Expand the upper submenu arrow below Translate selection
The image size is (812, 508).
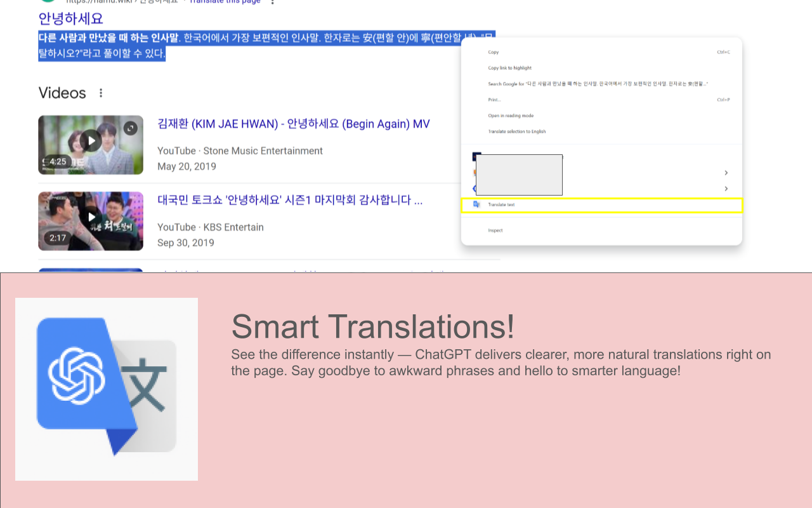tap(726, 173)
